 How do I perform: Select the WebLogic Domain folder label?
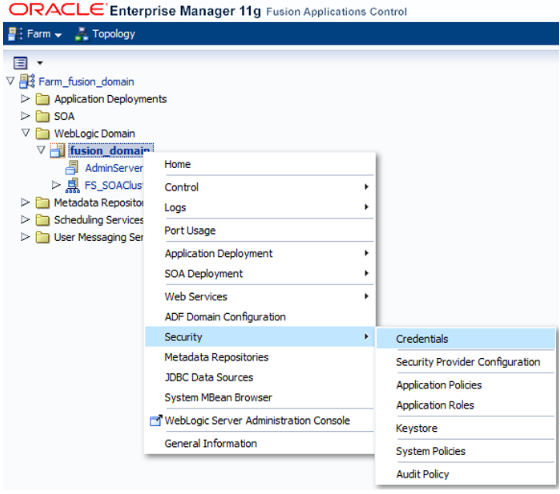(95, 134)
